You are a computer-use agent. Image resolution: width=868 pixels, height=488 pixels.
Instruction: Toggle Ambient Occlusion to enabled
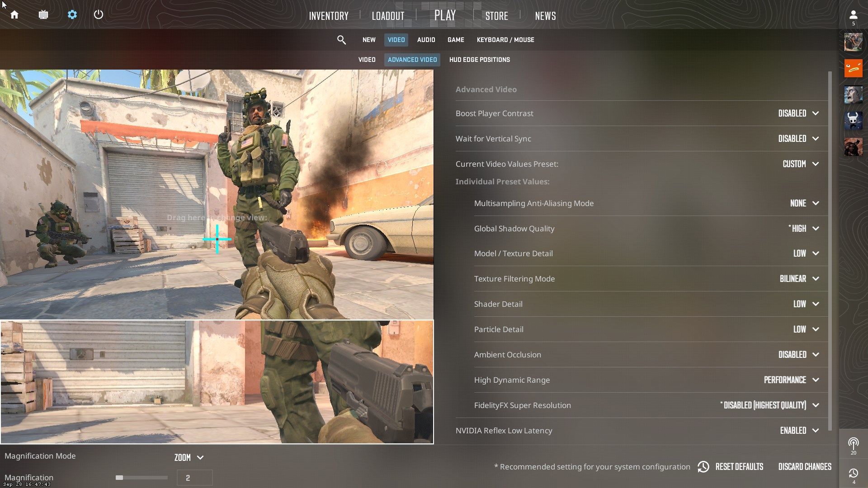[x=799, y=355]
